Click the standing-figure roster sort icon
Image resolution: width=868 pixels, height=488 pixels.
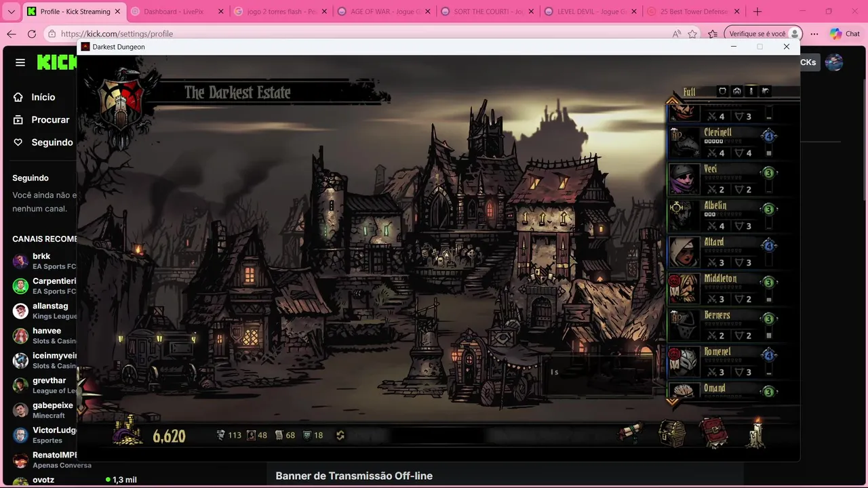(751, 91)
